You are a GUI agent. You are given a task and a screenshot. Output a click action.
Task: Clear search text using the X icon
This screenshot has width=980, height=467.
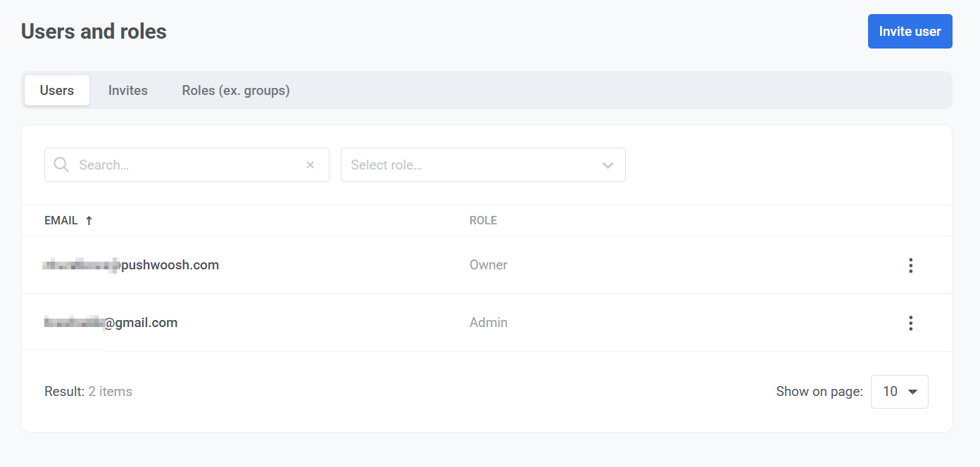(310, 165)
